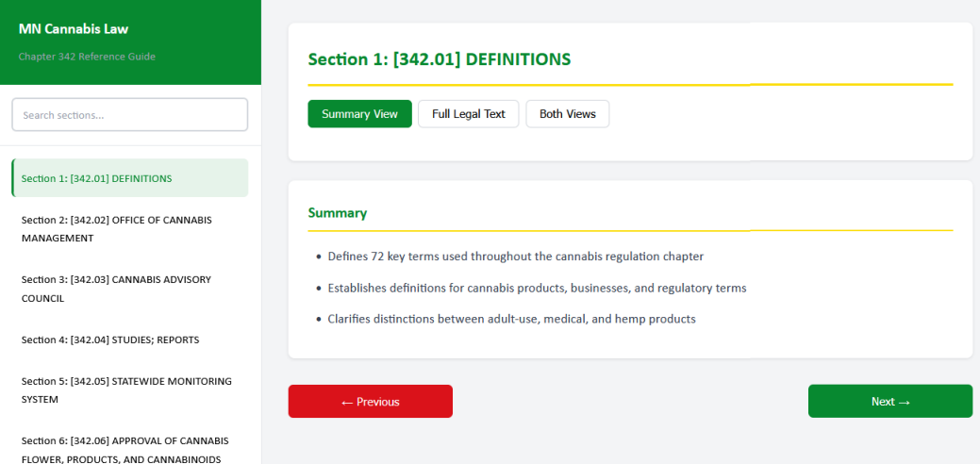Screen dimensions: 980x464
Task: Select Section 5: Statewide Monitoring System
Action: tap(126, 390)
